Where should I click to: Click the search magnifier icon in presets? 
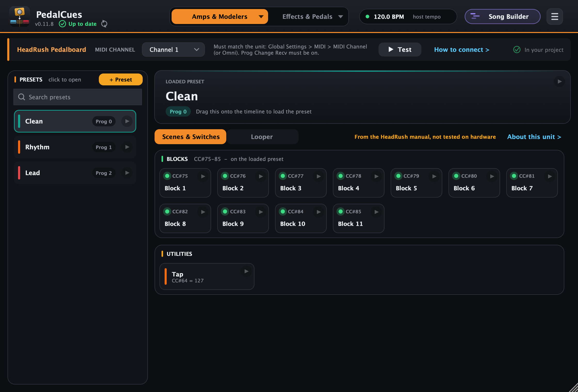click(x=21, y=97)
